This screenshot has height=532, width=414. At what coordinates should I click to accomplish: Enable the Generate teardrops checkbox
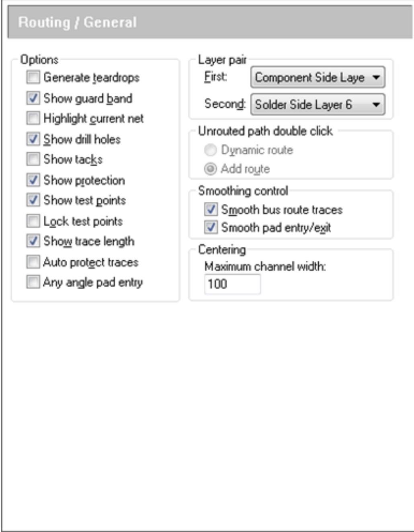pyautogui.click(x=33, y=77)
